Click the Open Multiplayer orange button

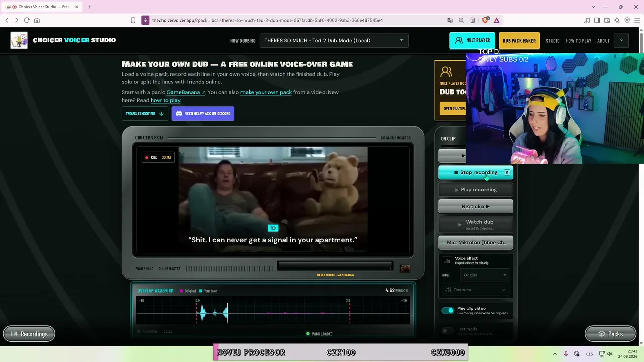tap(453, 109)
